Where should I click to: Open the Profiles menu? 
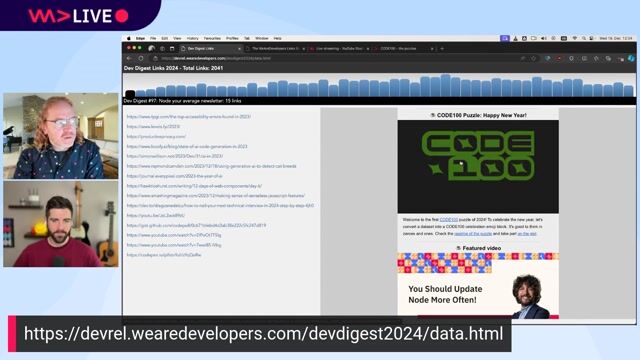coord(232,38)
